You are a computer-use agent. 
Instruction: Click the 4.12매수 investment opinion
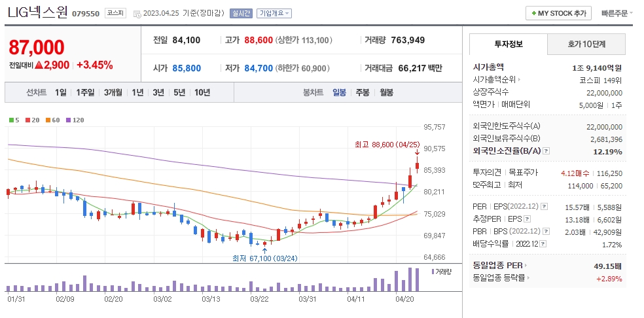coord(575,173)
